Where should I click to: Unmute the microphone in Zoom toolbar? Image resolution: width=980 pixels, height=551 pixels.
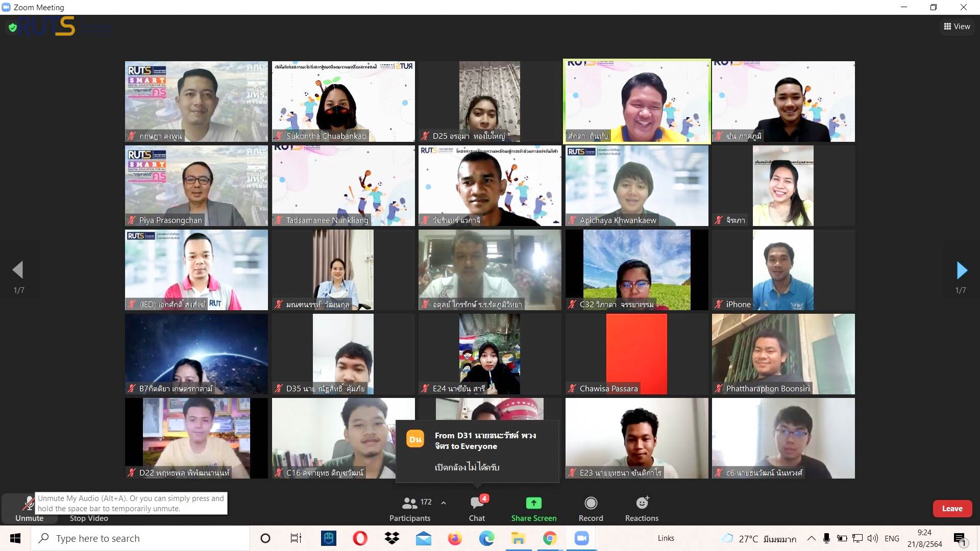pos(29,508)
